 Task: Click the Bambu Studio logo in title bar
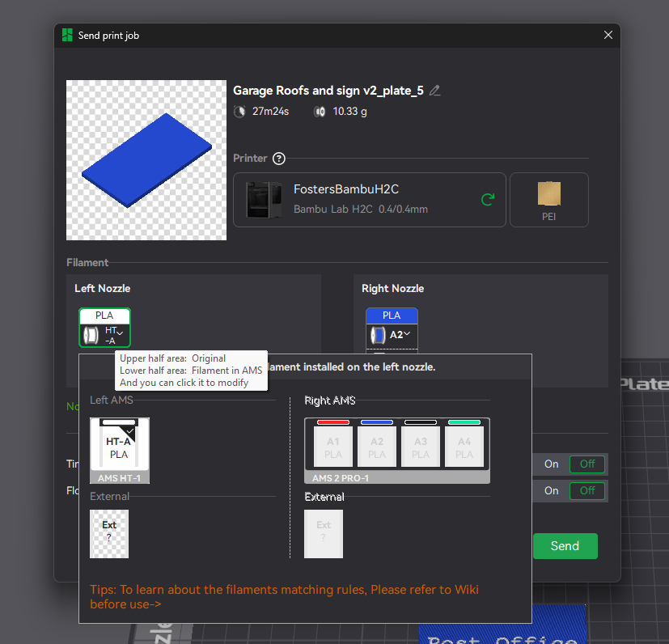point(67,35)
